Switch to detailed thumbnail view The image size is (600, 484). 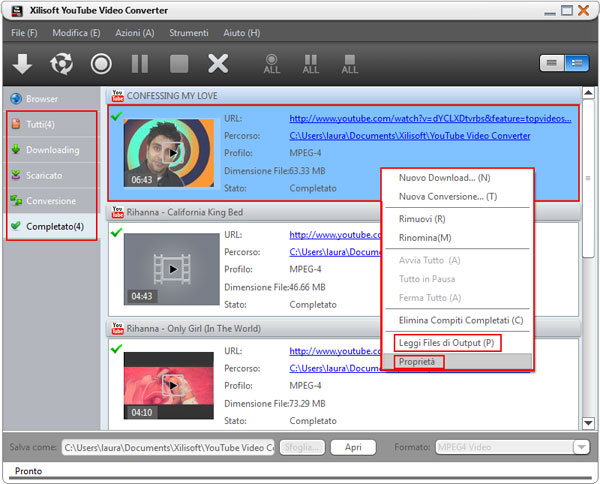577,63
